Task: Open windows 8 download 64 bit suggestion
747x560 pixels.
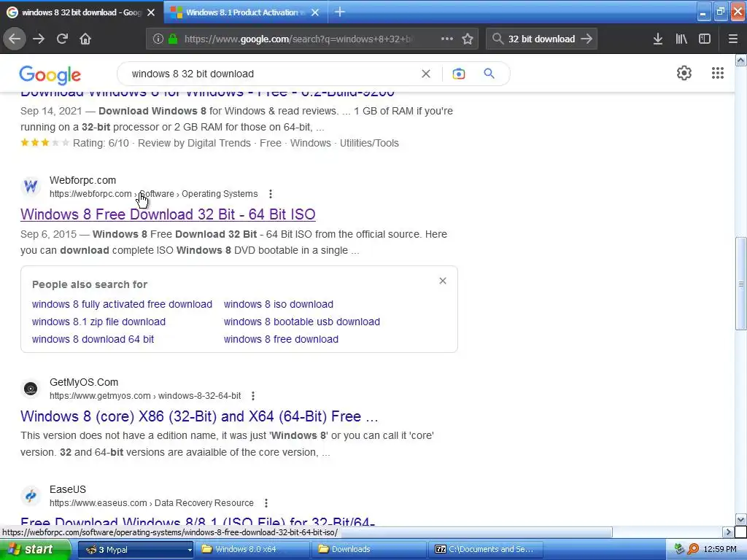Action: pos(93,339)
